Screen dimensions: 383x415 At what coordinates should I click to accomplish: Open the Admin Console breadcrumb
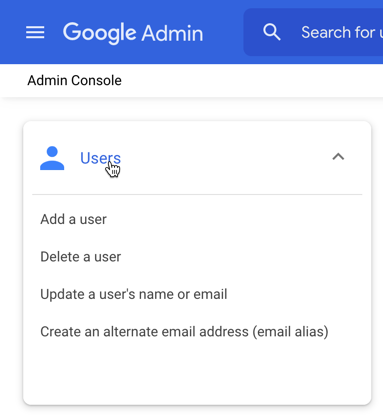[74, 80]
